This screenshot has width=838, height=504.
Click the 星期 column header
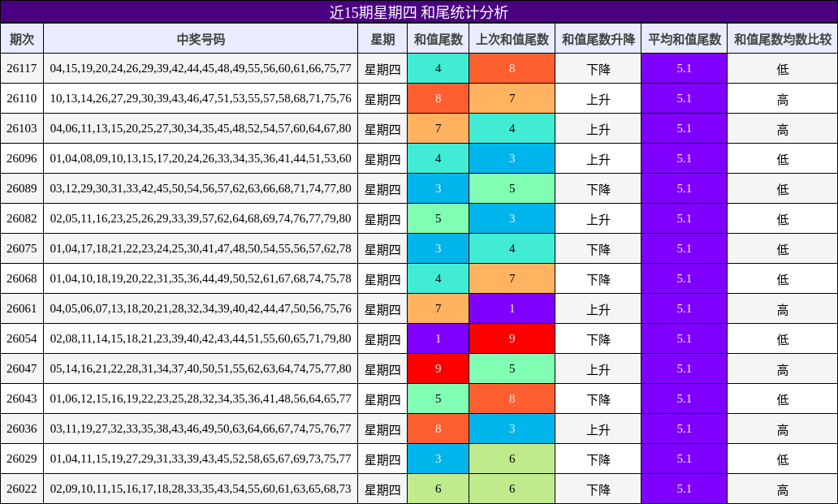pos(382,39)
